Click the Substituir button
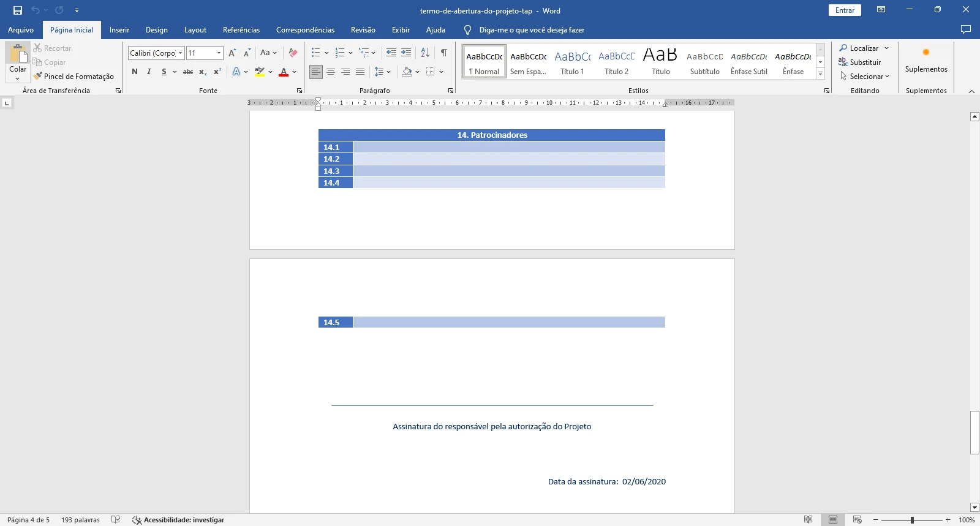 (860, 62)
